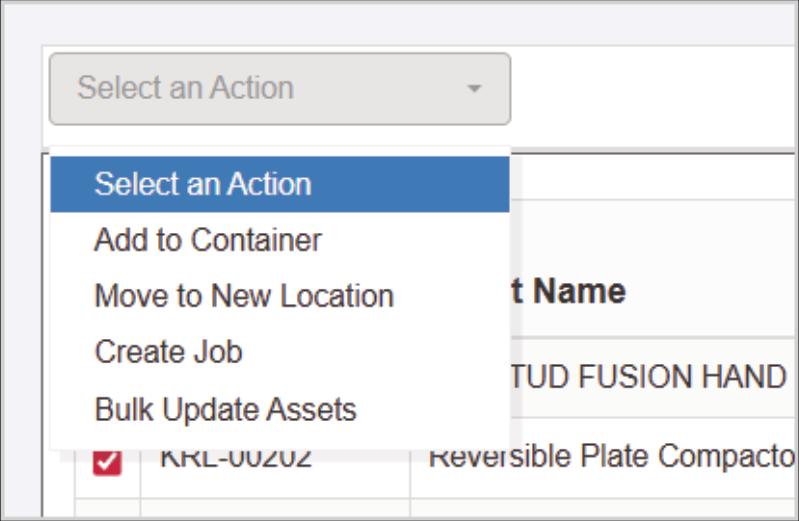Click the blank toolbar area right of dropdown
Image resolution: width=799 pixels, height=521 pixels.
pyautogui.click(x=650, y=89)
